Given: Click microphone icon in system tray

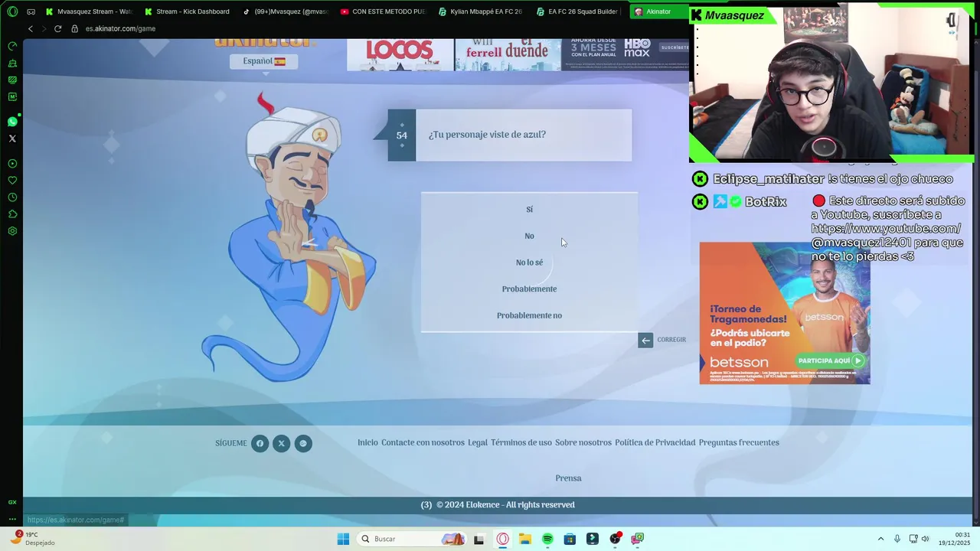Looking at the screenshot, I should 897,539.
